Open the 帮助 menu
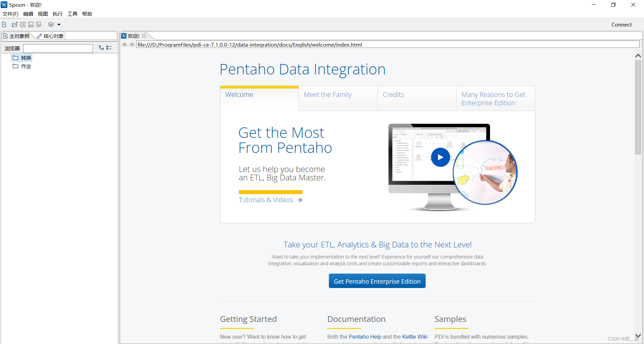Viewport: 644px width, 344px height. 87,14
